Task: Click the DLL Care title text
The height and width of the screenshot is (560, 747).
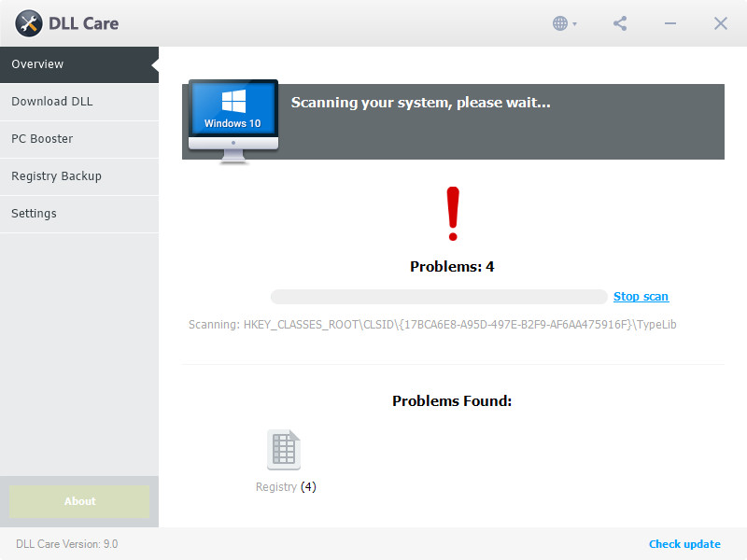Action: coord(84,23)
